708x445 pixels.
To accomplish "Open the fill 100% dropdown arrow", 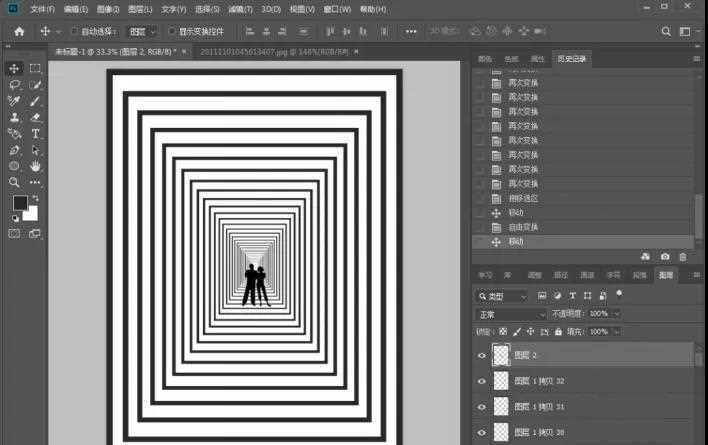I will tap(617, 332).
